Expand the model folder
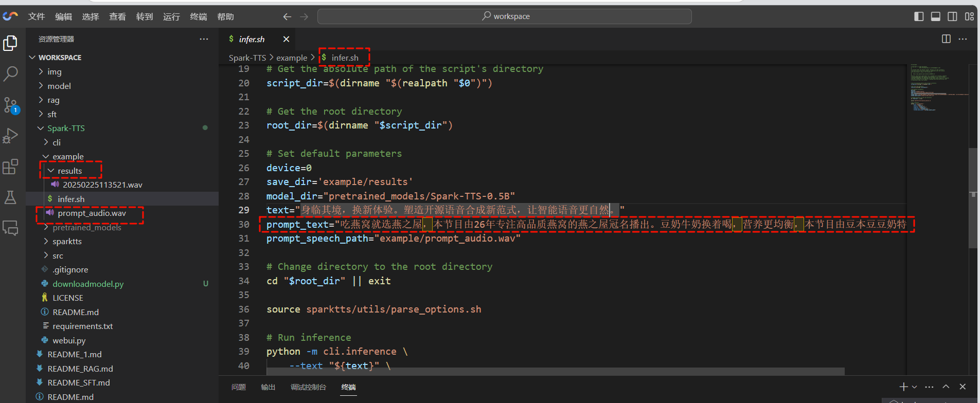 [x=122, y=86]
